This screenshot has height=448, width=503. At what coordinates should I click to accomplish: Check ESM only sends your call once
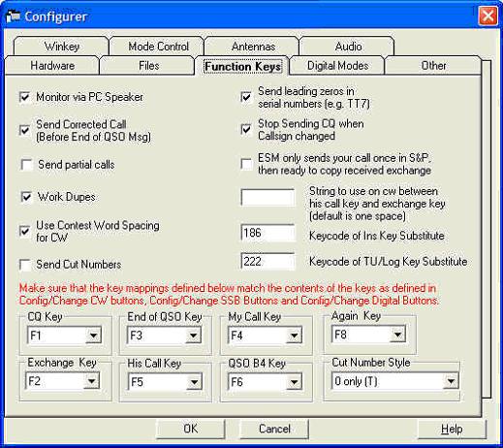click(246, 164)
